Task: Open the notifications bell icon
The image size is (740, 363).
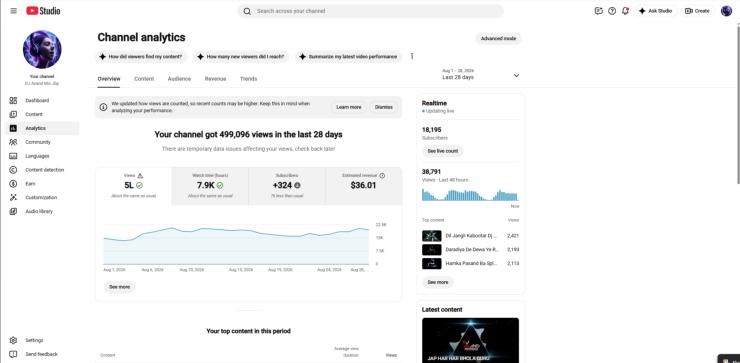Action: point(625,11)
